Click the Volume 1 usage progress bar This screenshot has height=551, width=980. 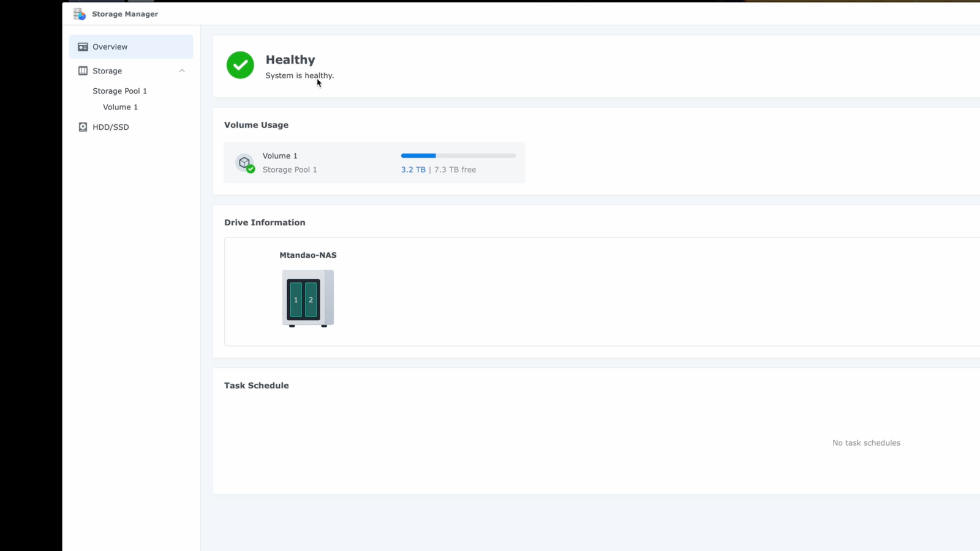pyautogui.click(x=458, y=156)
